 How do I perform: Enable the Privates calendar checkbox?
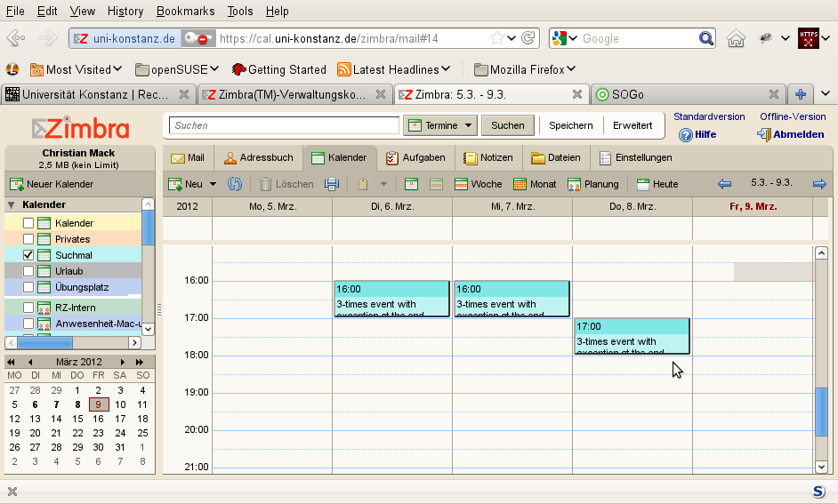point(28,239)
